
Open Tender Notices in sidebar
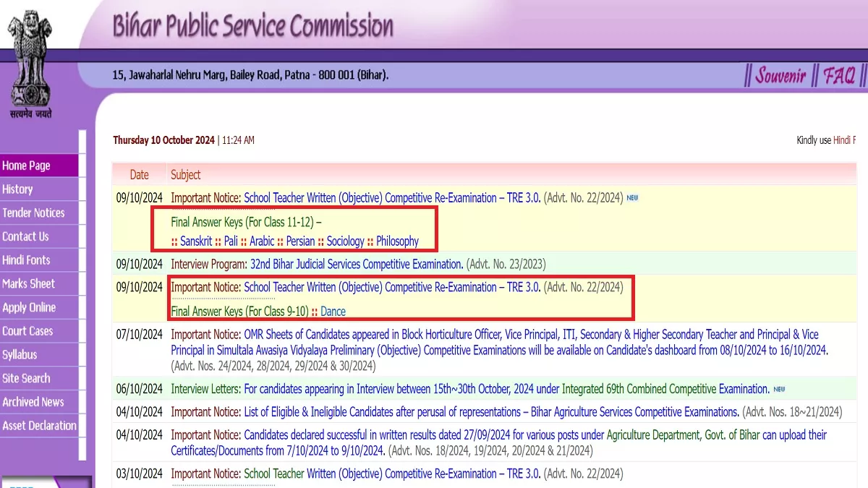[40, 213]
